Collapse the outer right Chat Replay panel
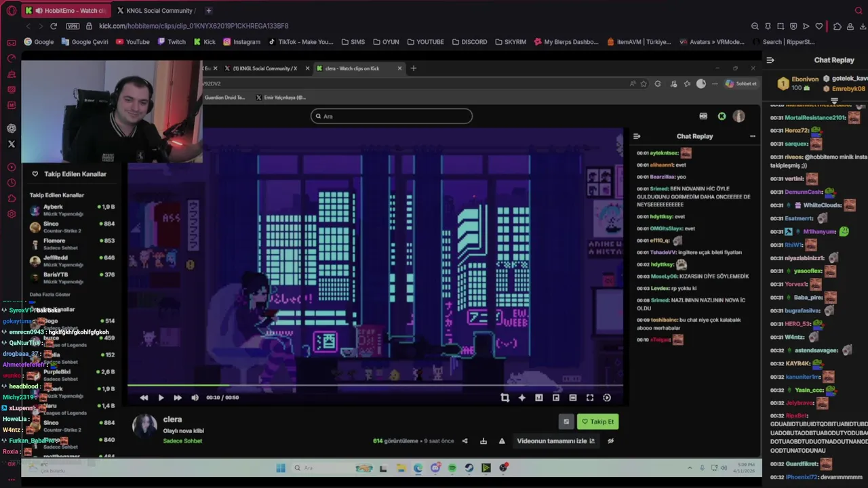Viewport: 868px width, 488px height. 770,60
